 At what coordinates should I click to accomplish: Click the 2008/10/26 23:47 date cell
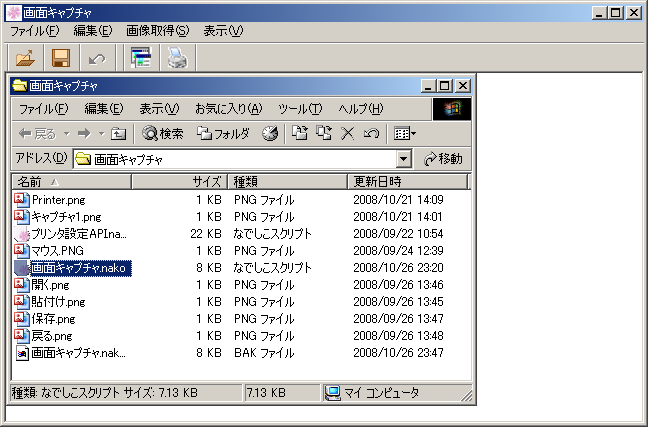398,353
